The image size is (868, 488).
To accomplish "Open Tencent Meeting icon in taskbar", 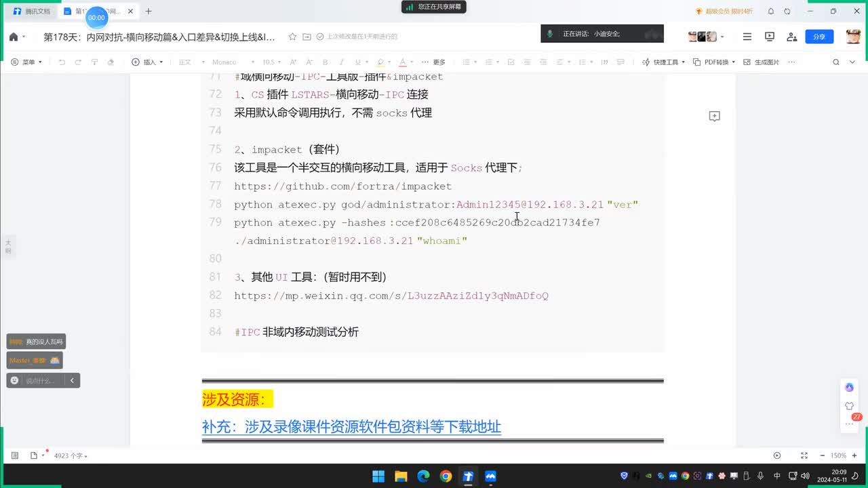I will pyautogui.click(x=490, y=476).
